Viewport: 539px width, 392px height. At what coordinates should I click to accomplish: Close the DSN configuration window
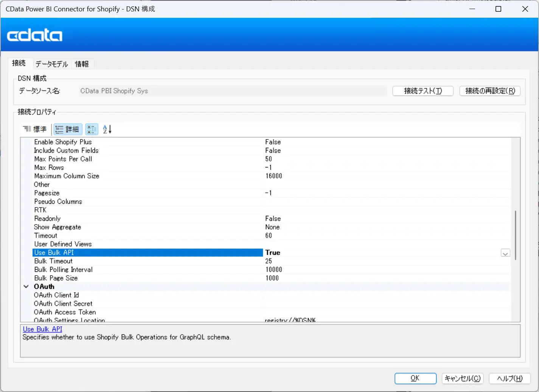click(x=525, y=9)
